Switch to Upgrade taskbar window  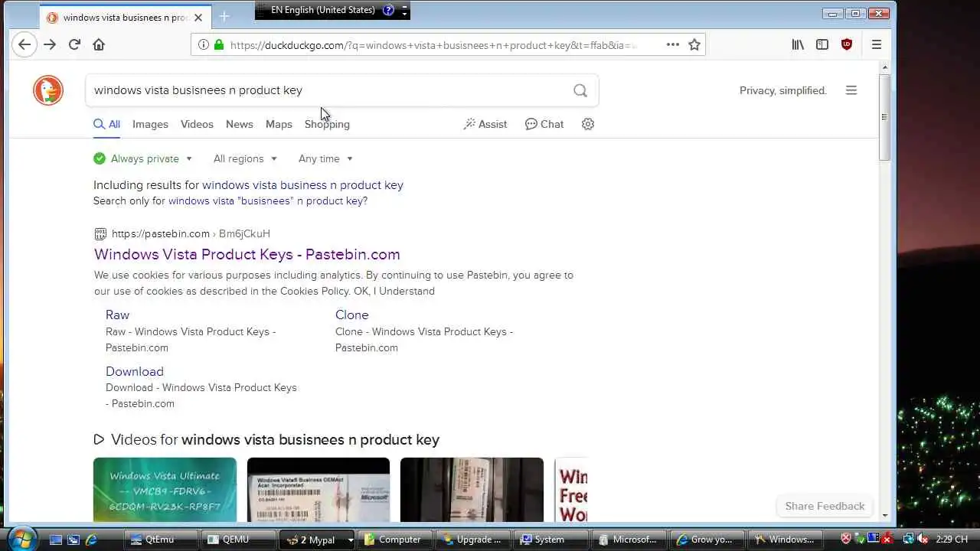point(473,540)
